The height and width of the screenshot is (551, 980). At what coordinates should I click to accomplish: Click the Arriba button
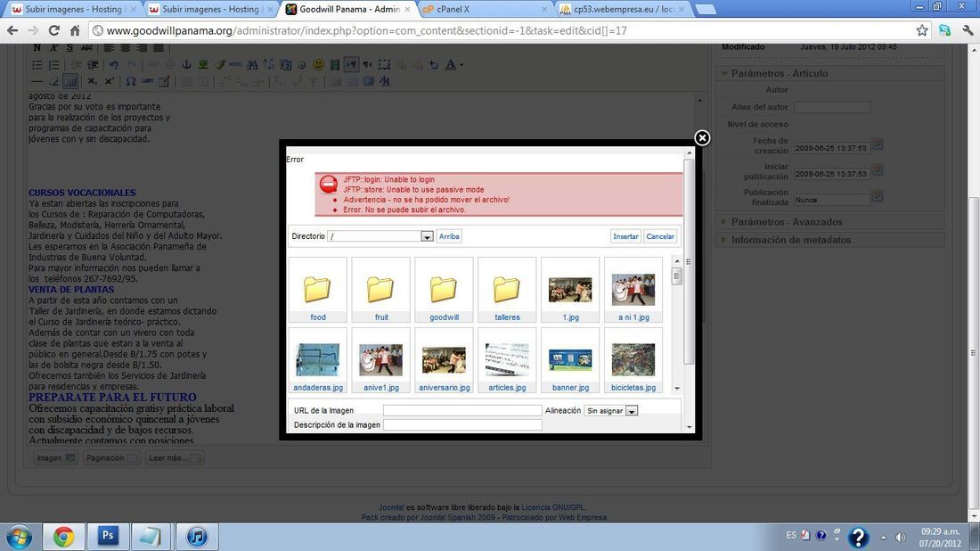pos(449,236)
